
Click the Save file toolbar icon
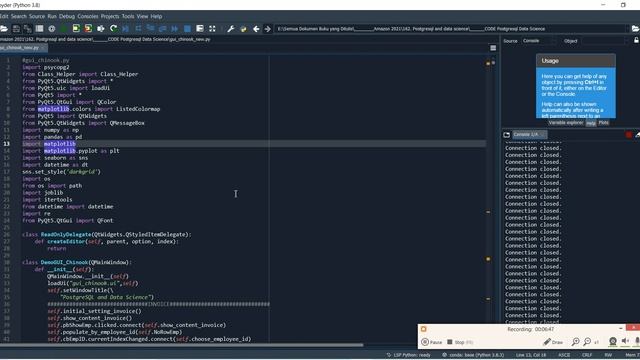16,29
